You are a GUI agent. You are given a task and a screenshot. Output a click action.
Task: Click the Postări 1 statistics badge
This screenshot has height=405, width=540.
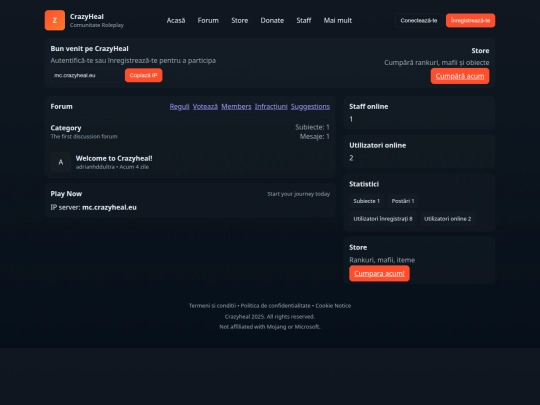pos(403,201)
